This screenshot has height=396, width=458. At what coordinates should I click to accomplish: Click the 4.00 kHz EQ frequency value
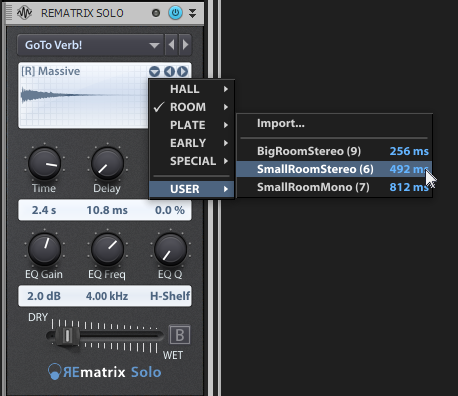[x=107, y=296]
